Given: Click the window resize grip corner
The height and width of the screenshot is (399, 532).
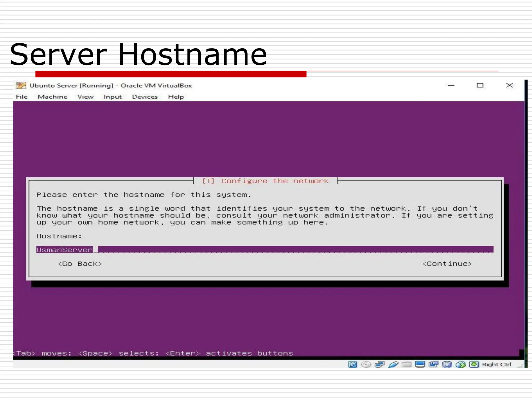Looking at the screenshot, I should pos(520,366).
